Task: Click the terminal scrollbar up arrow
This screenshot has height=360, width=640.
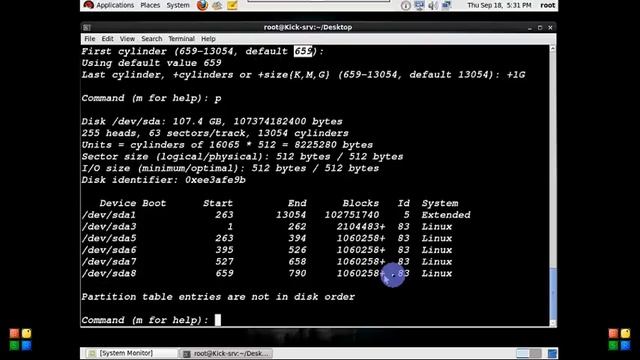Action: click(x=553, y=49)
